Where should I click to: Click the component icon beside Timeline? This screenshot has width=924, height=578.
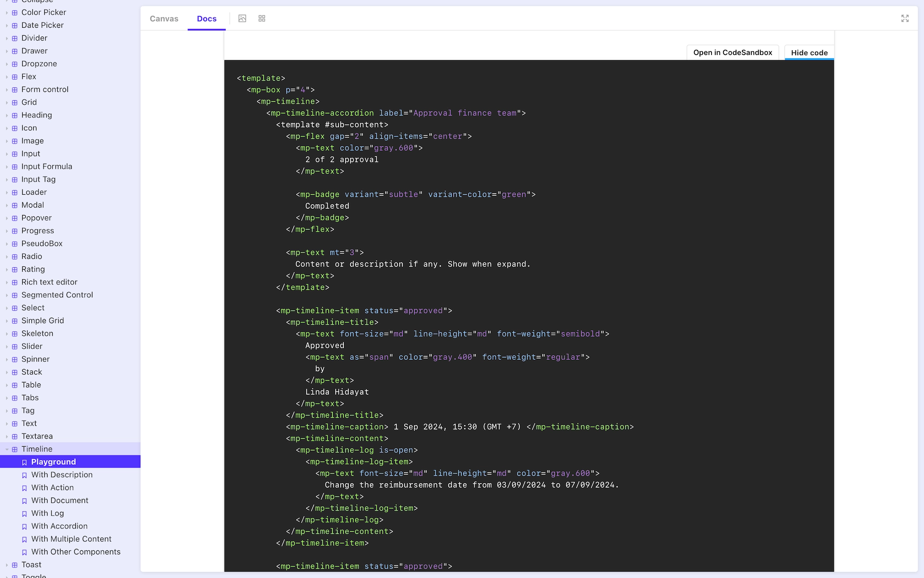click(x=15, y=449)
